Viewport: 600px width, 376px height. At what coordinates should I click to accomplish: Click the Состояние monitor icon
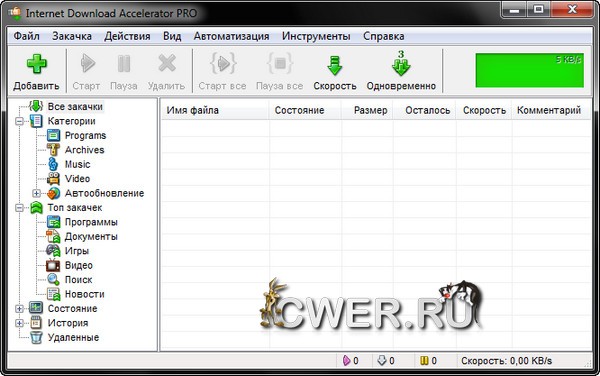36,308
